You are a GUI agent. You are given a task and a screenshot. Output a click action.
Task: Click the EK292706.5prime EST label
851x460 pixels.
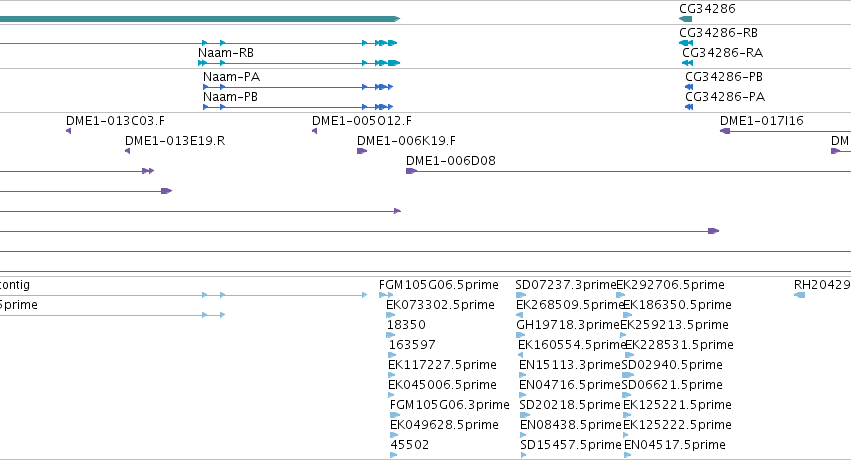point(670,285)
